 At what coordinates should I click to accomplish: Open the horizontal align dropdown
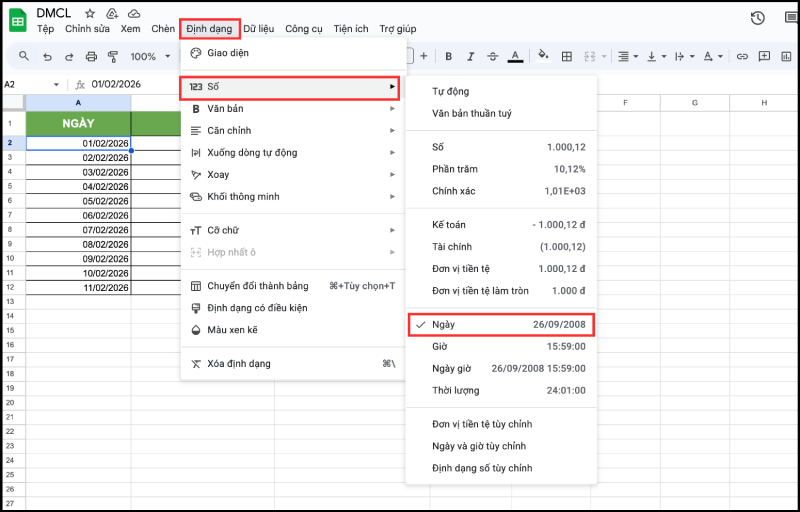pyautogui.click(x=628, y=57)
